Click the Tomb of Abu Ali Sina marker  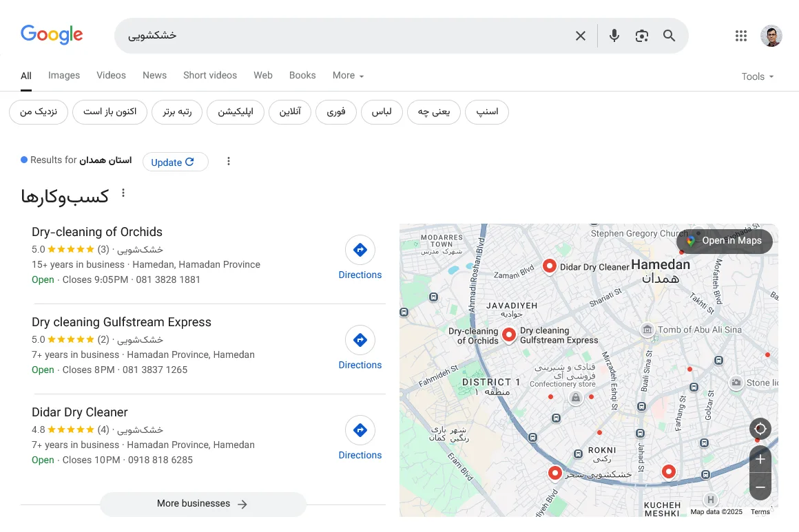pos(647,330)
